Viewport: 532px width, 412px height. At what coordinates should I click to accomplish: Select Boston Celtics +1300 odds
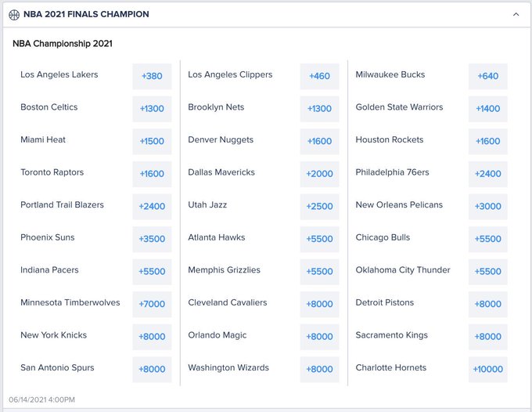click(x=152, y=109)
